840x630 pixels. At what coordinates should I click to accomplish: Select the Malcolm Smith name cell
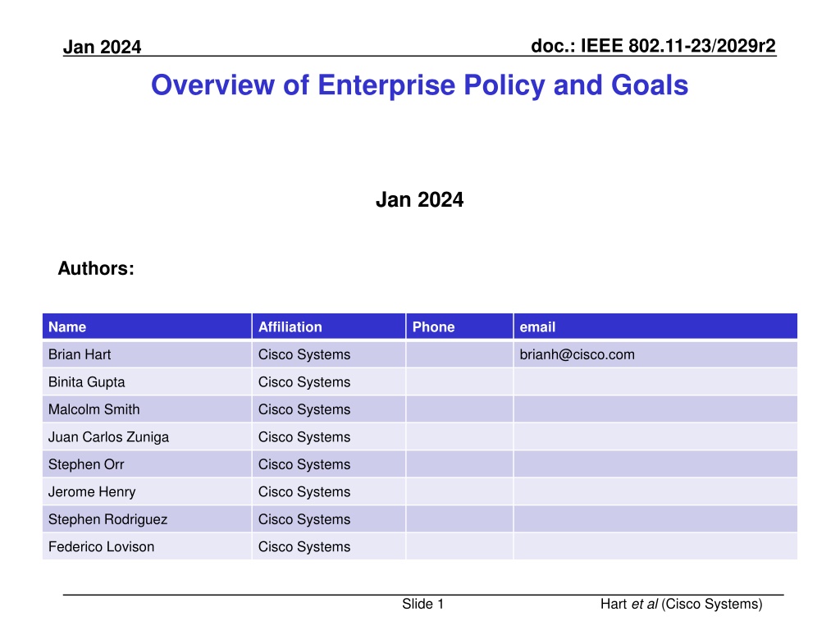pos(147,409)
